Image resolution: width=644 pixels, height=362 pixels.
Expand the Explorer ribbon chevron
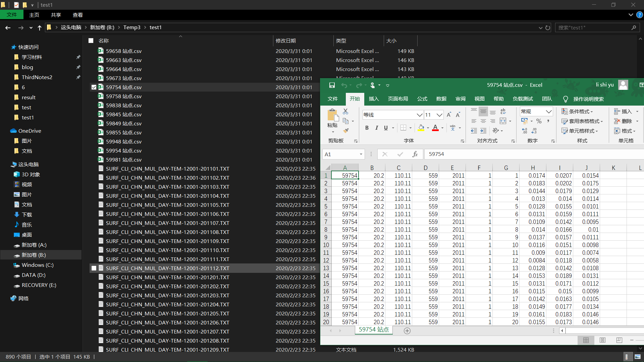tap(631, 15)
